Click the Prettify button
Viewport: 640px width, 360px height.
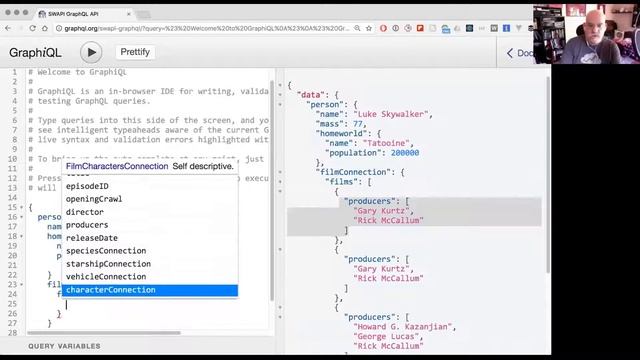point(135,52)
